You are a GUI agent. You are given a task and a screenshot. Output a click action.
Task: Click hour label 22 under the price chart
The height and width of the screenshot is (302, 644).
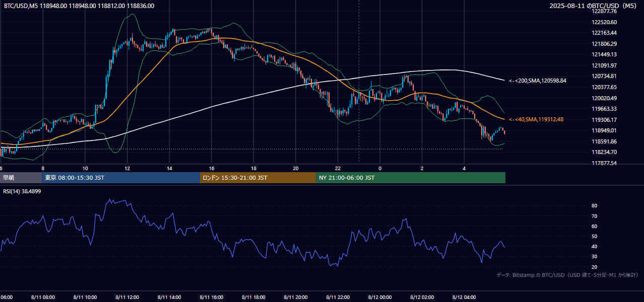point(338,168)
